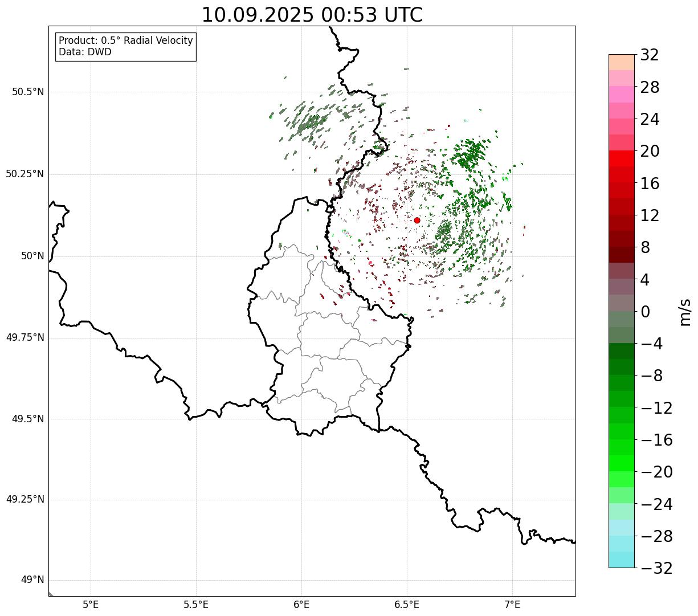
Task: Click the dark maroon colorbar segment above 8
Action: coord(622,239)
